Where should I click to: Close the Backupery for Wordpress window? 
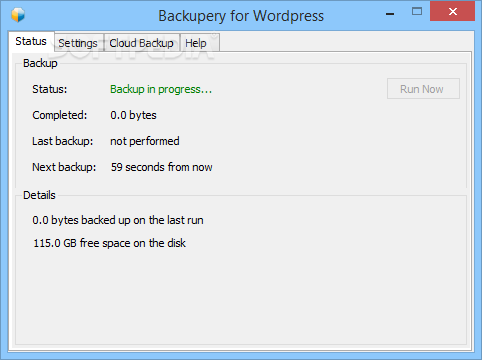coord(452,12)
